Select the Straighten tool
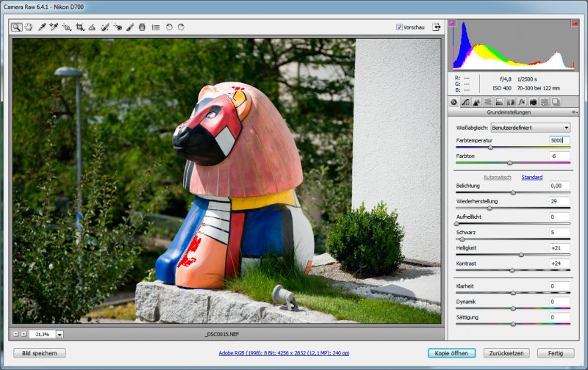This screenshot has width=588, height=370. coord(92,27)
